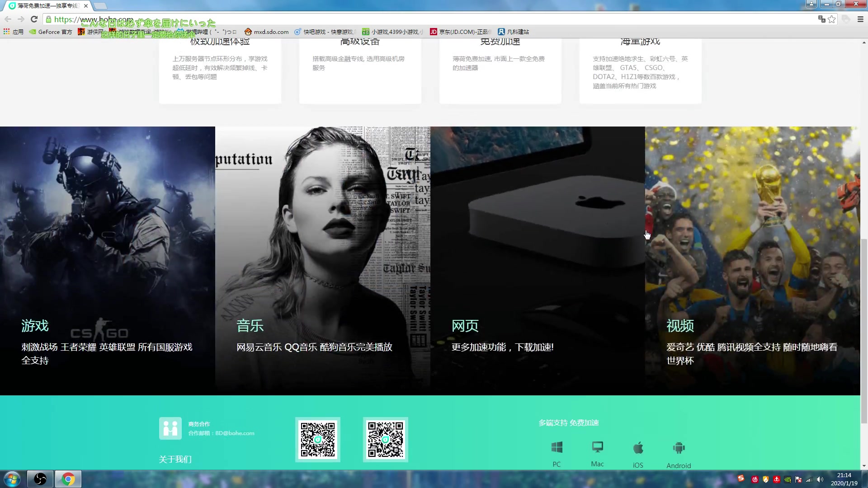The height and width of the screenshot is (488, 868).
Task: Click the first QR code in footer
Action: coord(318,440)
